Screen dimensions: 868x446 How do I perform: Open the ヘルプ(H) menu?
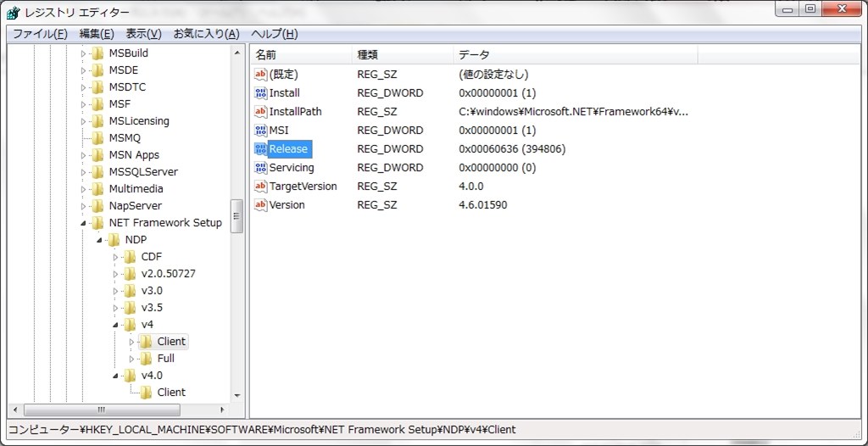(275, 35)
